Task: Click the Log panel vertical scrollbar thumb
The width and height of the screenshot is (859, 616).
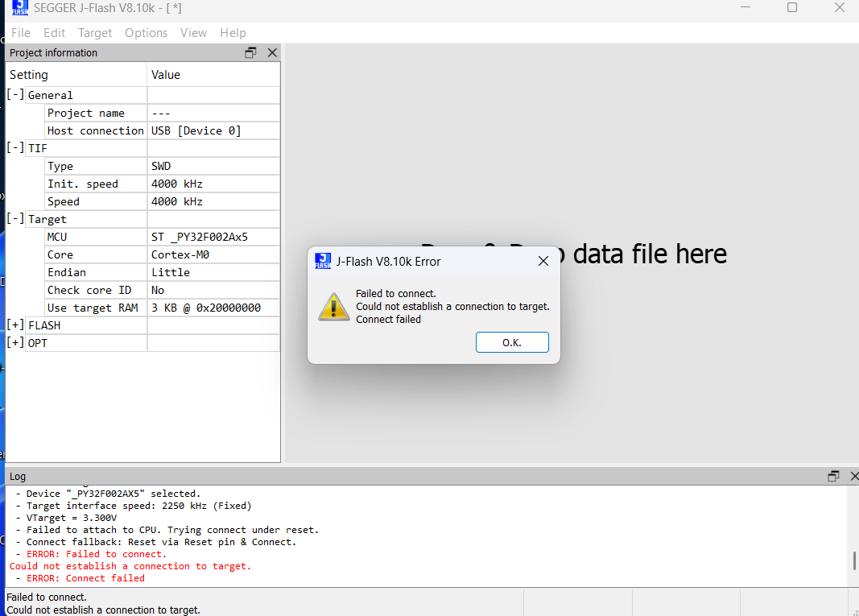Action: (x=854, y=560)
